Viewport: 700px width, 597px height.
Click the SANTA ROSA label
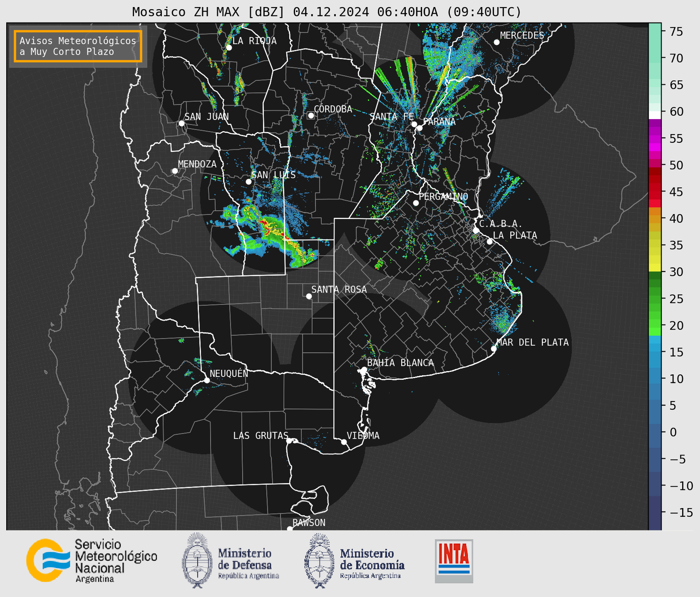pos(339,289)
